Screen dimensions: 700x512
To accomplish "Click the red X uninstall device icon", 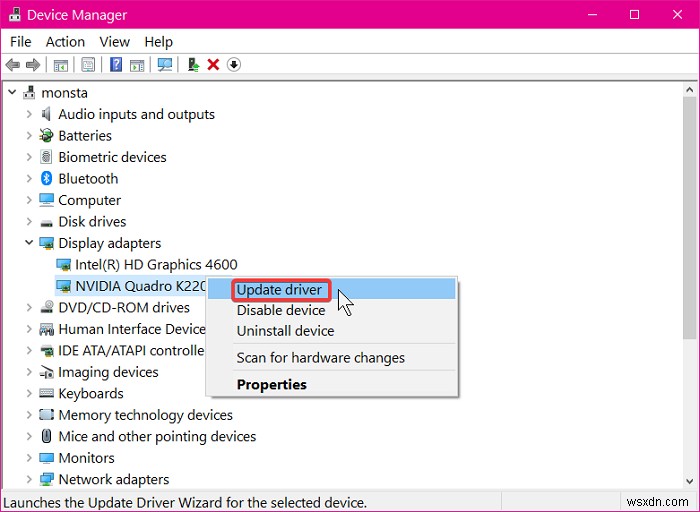I will click(213, 65).
